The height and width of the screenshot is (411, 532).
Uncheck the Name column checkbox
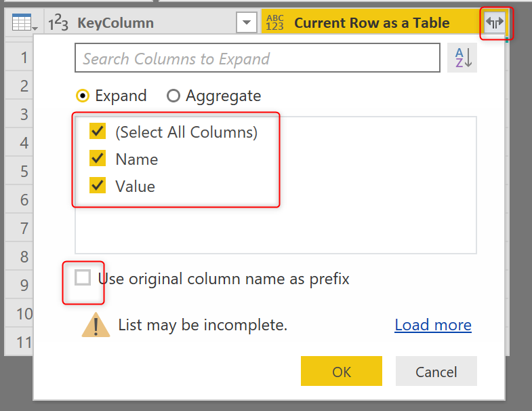[x=98, y=159]
